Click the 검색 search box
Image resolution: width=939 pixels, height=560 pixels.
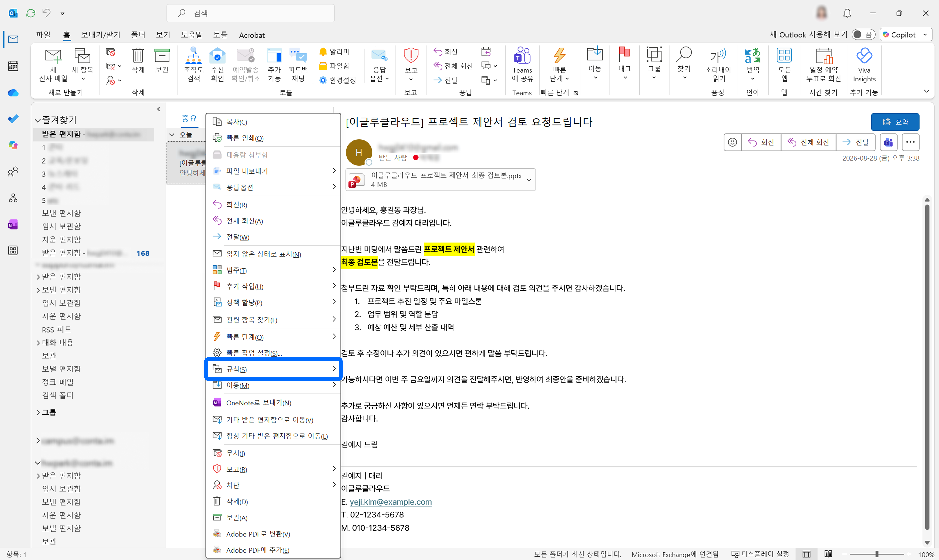[x=250, y=13]
